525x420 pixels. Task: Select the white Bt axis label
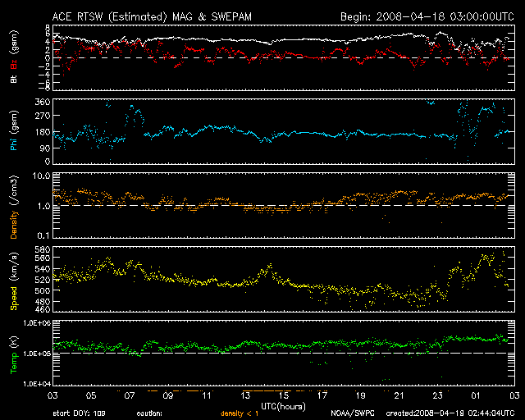[13, 79]
